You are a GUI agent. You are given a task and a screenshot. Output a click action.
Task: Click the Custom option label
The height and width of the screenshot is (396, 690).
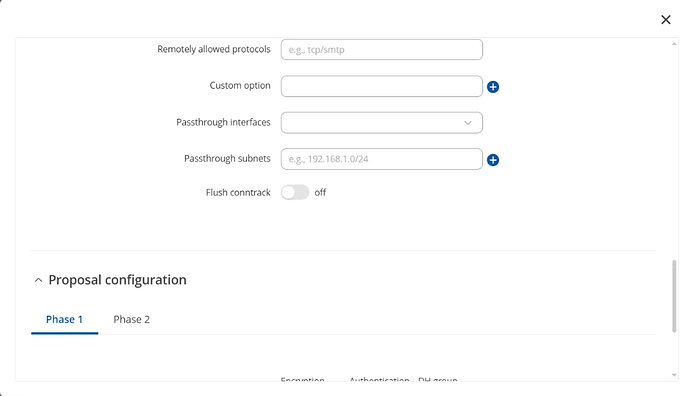click(240, 85)
